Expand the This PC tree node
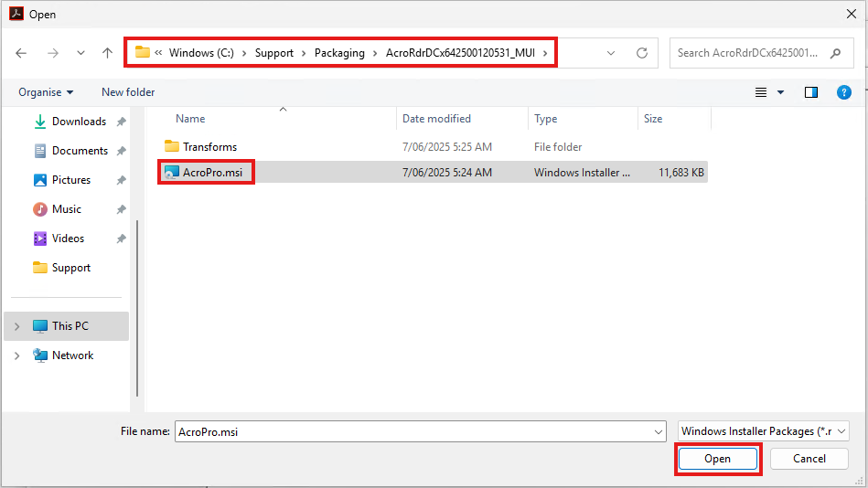The image size is (868, 488). click(17, 326)
